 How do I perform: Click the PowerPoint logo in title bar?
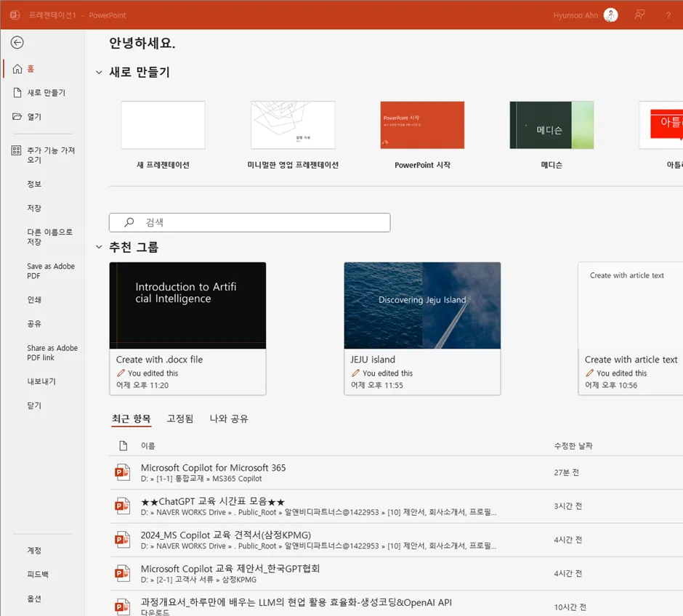click(15, 15)
